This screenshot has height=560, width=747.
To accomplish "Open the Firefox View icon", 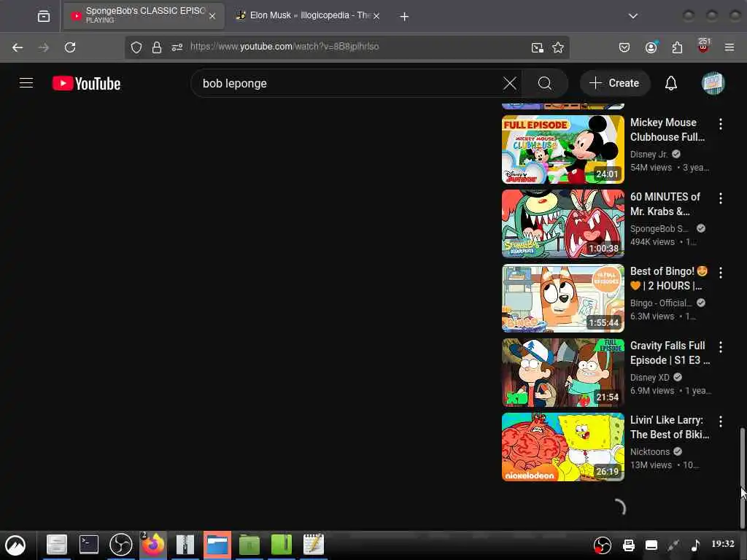I will pos(44,16).
